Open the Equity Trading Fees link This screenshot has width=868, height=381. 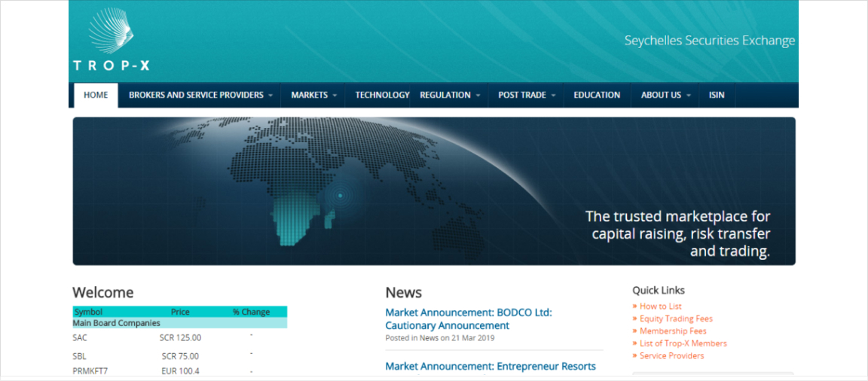pyautogui.click(x=676, y=319)
